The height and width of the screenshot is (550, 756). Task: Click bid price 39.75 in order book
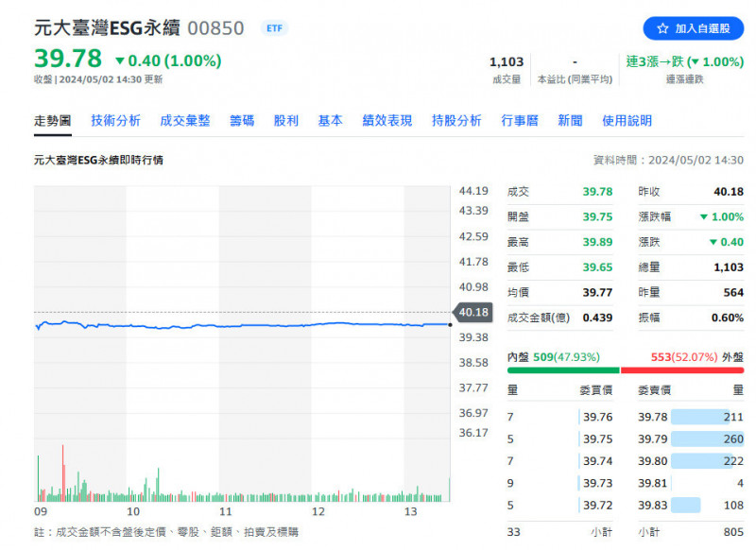(598, 439)
